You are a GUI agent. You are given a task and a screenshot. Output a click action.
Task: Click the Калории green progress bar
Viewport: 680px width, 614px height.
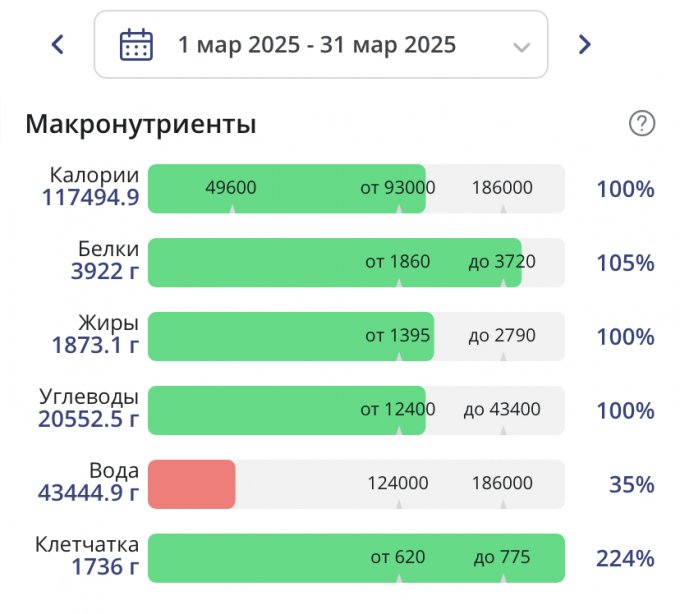[286, 188]
